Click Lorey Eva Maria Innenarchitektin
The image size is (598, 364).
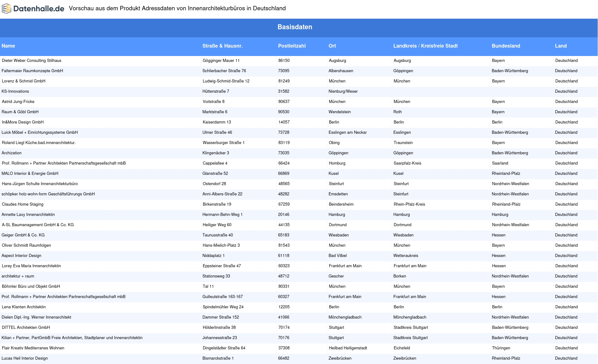tap(31, 266)
